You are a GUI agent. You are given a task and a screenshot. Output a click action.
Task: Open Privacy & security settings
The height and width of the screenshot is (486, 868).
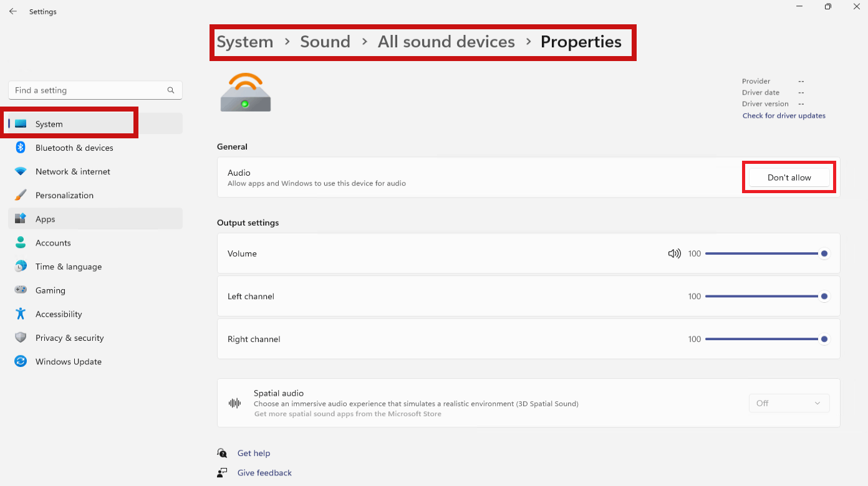click(x=95, y=337)
